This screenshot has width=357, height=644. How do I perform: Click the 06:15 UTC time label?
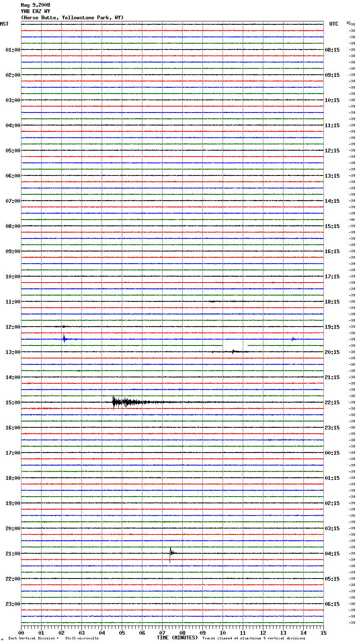pos(332,604)
